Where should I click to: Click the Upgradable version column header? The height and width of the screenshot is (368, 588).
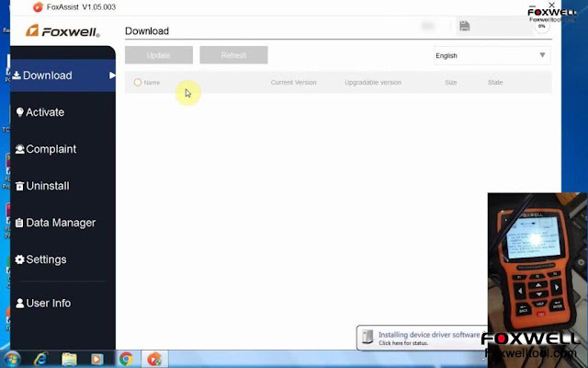pos(373,82)
